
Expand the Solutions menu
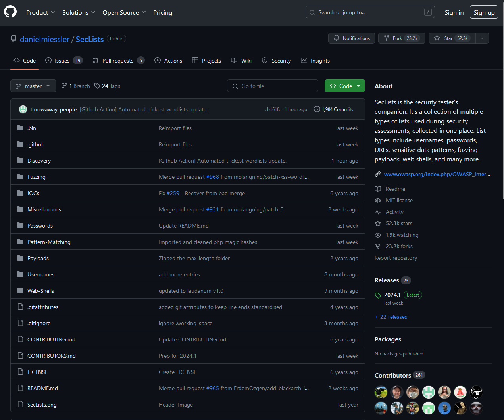[x=79, y=12]
